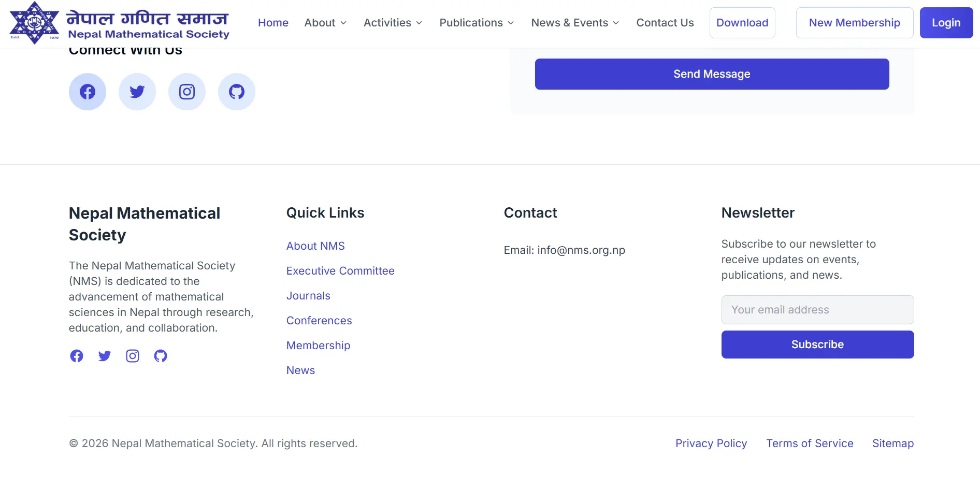Viewport: 980px width, 487px height.
Task: Expand the Activities dropdown menu
Action: coord(393,23)
